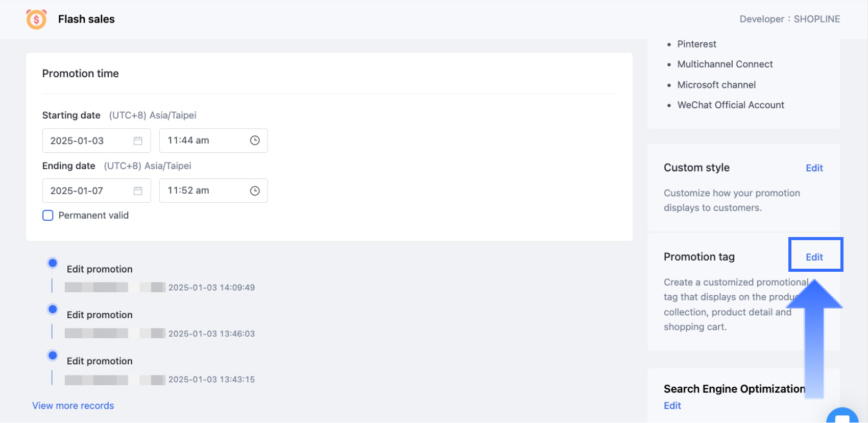This screenshot has width=868, height=423.
Task: Click the starting time clock icon
Action: 255,140
